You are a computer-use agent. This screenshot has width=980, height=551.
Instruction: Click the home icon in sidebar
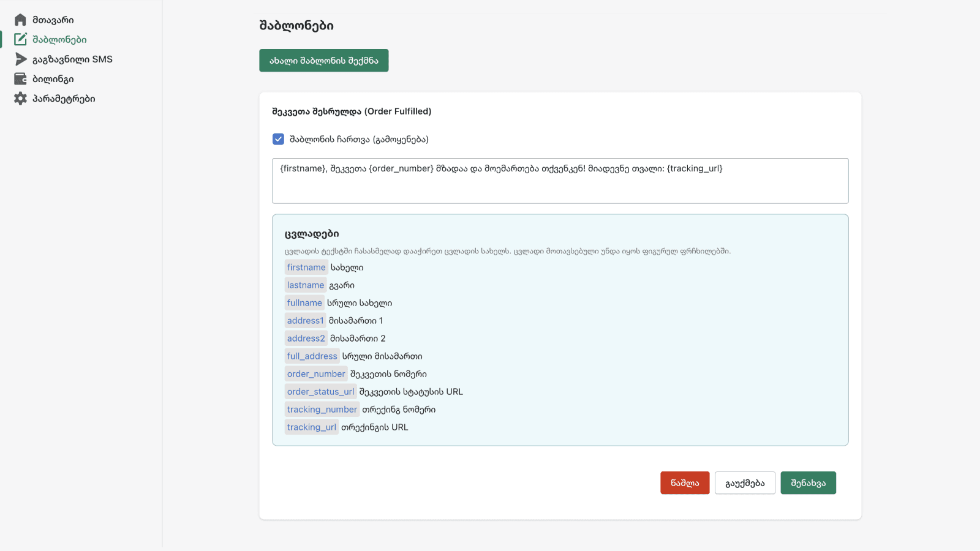[x=20, y=20]
